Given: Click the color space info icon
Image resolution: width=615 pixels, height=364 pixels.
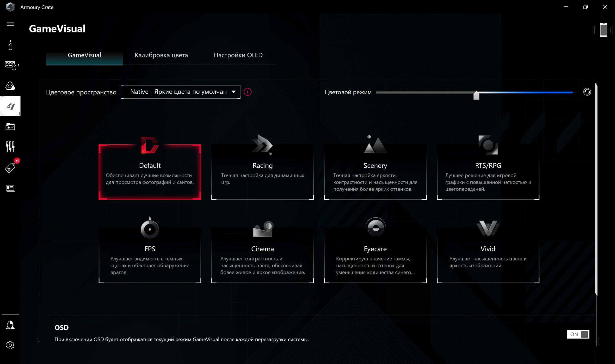Looking at the screenshot, I should [248, 92].
